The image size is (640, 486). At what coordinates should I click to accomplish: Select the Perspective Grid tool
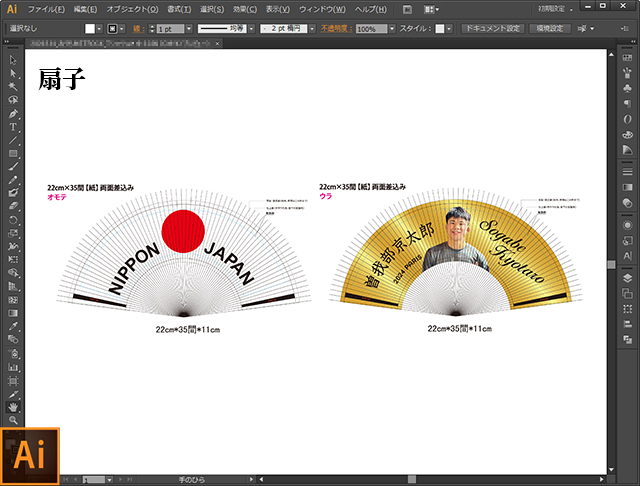pos(13,286)
